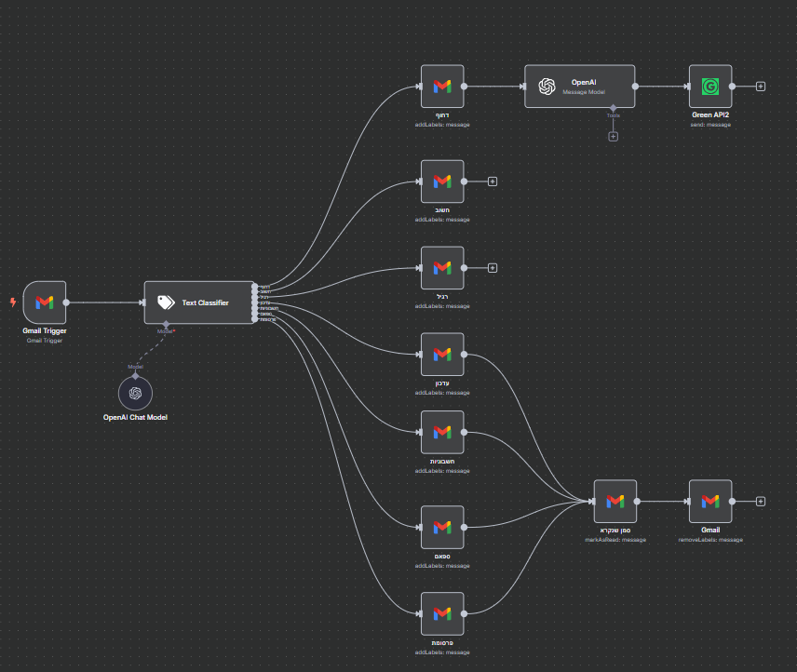Open the Text Classifier node tag icon
The width and height of the screenshot is (797, 672).
166,302
